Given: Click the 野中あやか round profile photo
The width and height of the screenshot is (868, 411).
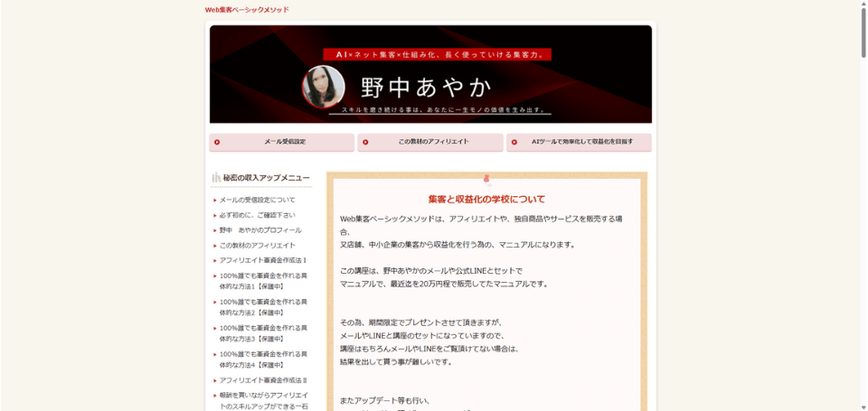Looking at the screenshot, I should pos(324,88).
